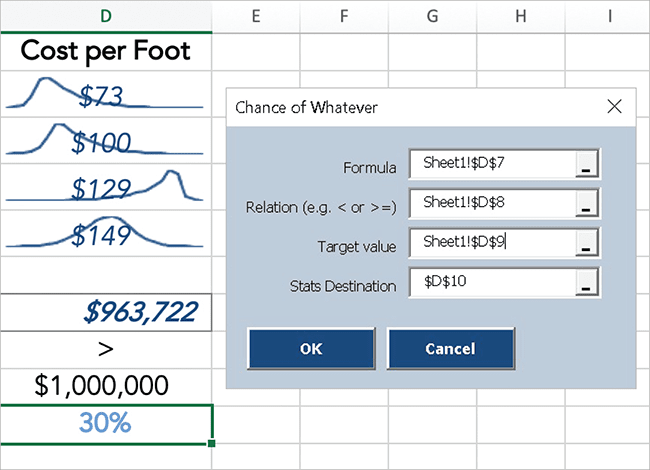Select column D header

tap(106, 16)
